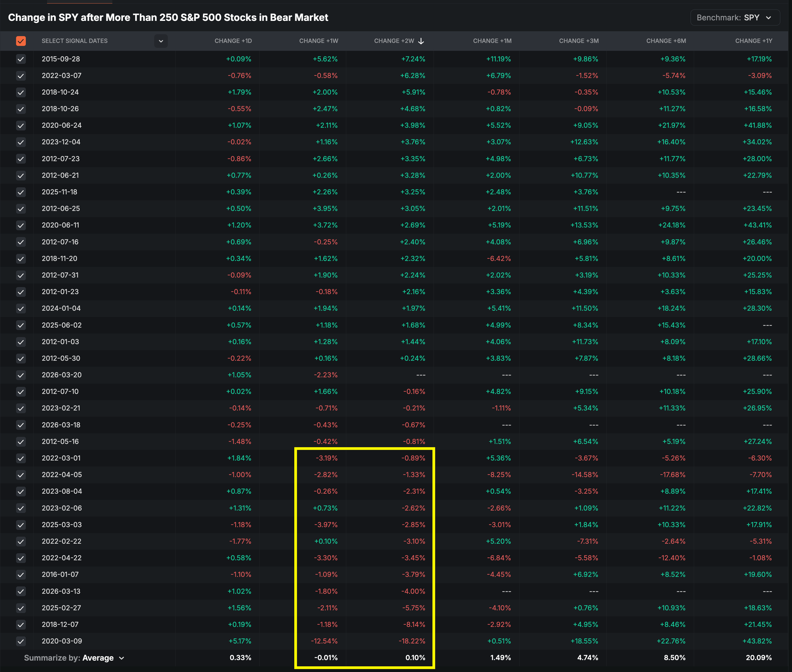The width and height of the screenshot is (792, 672).
Task: Click the checkmark icon for 2025-11-18
Action: click(x=21, y=192)
